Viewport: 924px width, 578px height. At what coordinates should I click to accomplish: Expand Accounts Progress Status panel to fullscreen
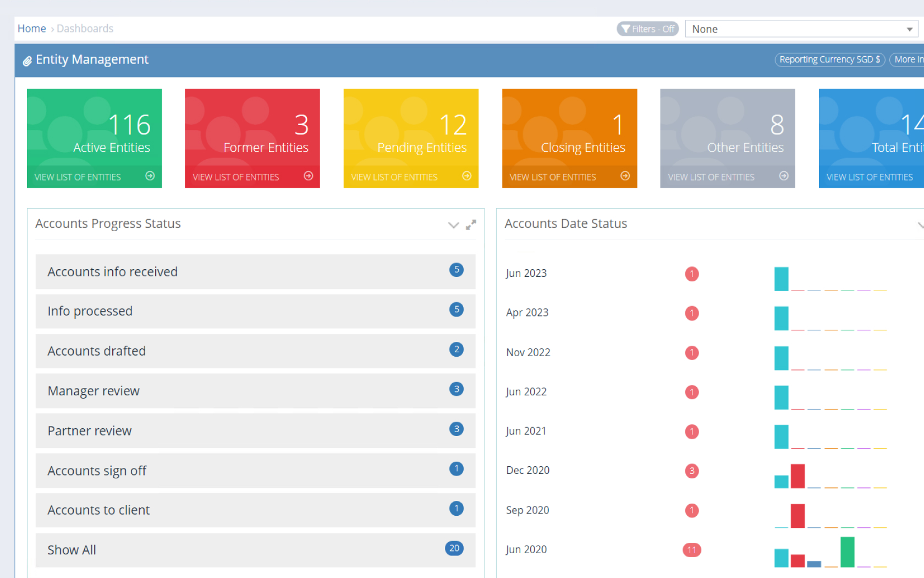471,225
